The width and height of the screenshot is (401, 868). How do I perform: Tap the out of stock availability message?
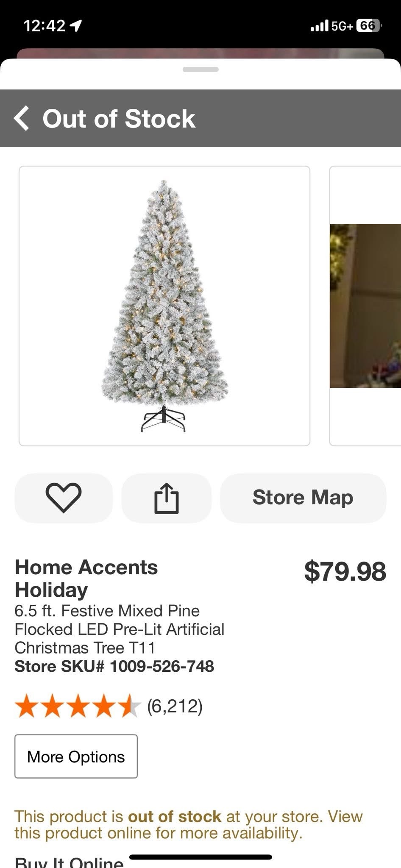tap(188, 824)
